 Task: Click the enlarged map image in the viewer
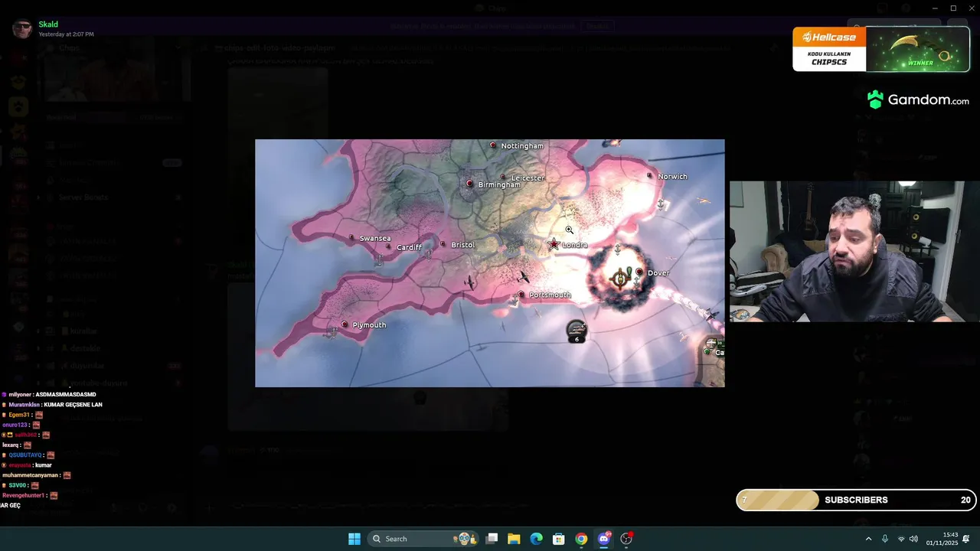[x=489, y=262]
